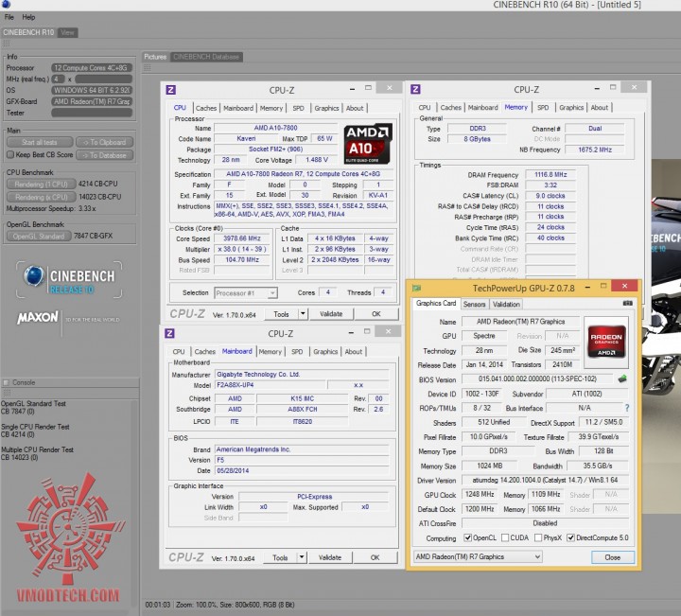Run the OpenGL Standard benchmark
The width and height of the screenshot is (681, 616).
[x=39, y=236]
